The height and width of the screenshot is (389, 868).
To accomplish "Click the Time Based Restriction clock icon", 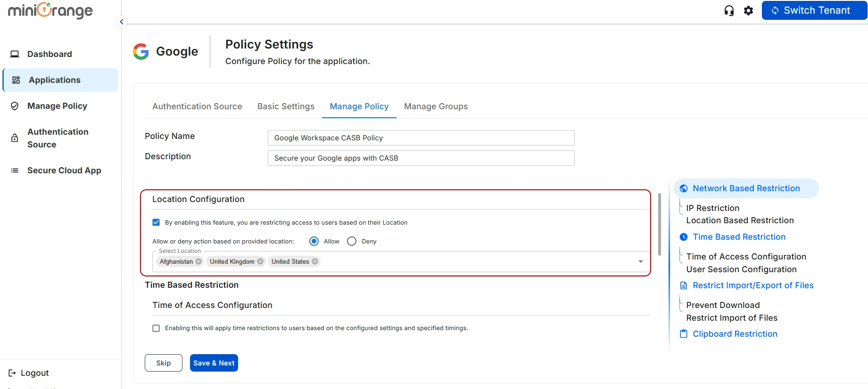I will (x=684, y=237).
